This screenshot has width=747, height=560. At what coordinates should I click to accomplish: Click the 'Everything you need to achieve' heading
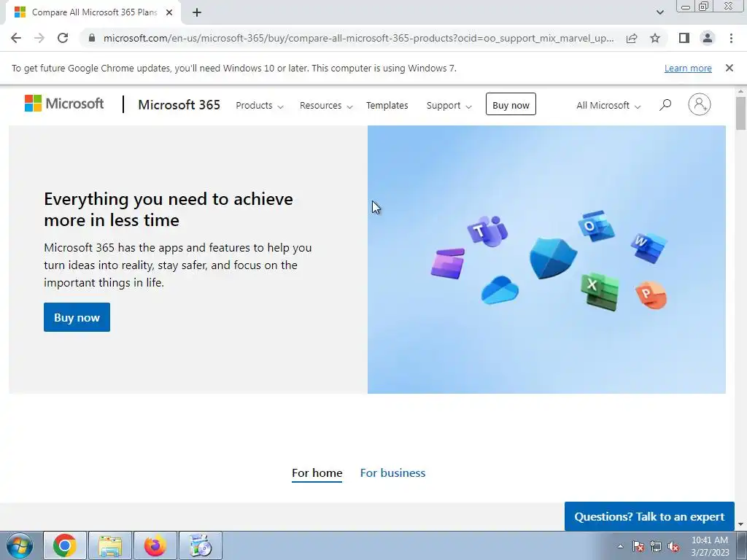[x=169, y=209]
